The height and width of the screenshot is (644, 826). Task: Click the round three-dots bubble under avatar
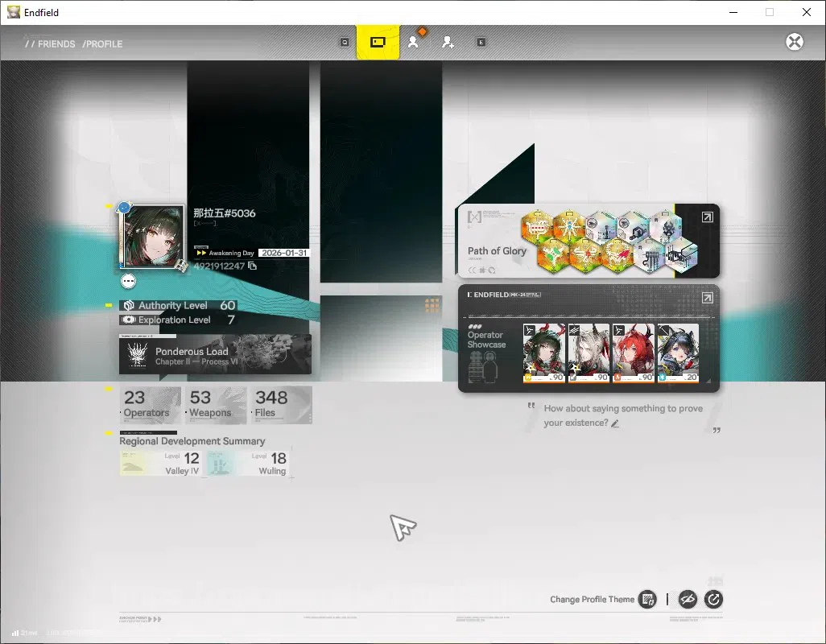tap(128, 281)
